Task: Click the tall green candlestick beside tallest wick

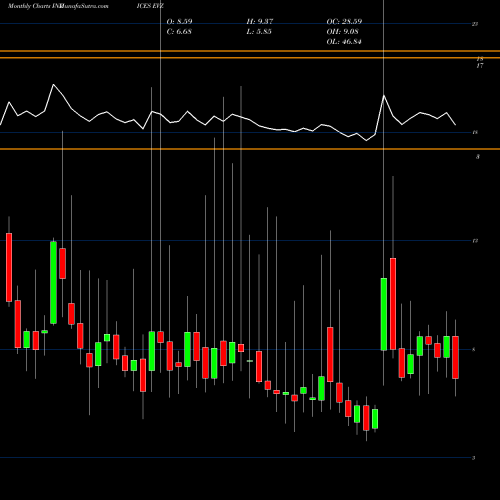Action: 384,314
